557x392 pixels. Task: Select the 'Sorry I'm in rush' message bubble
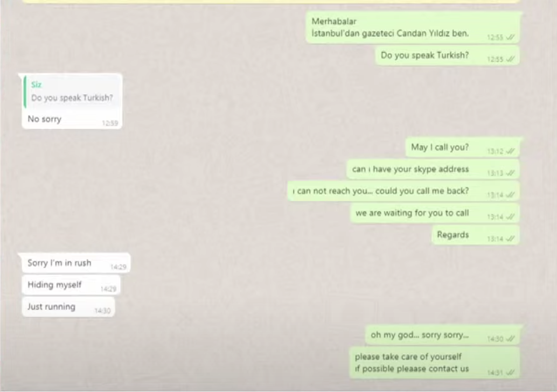click(x=75, y=263)
